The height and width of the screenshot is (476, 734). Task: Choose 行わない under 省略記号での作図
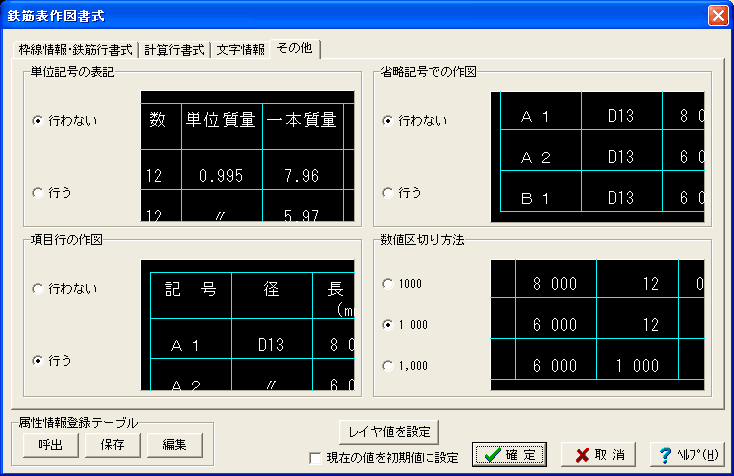(x=415, y=121)
